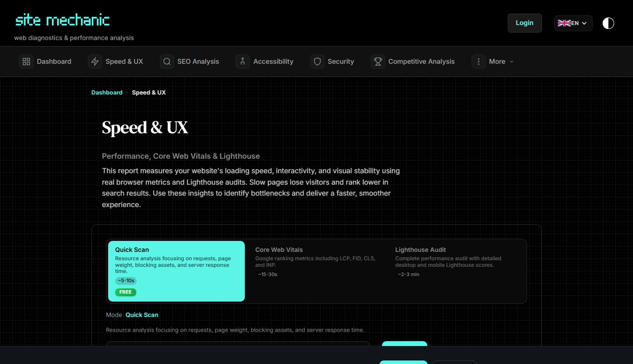The height and width of the screenshot is (364, 633).
Task: Click the Quick Scan mode value text
Action: tap(142, 315)
